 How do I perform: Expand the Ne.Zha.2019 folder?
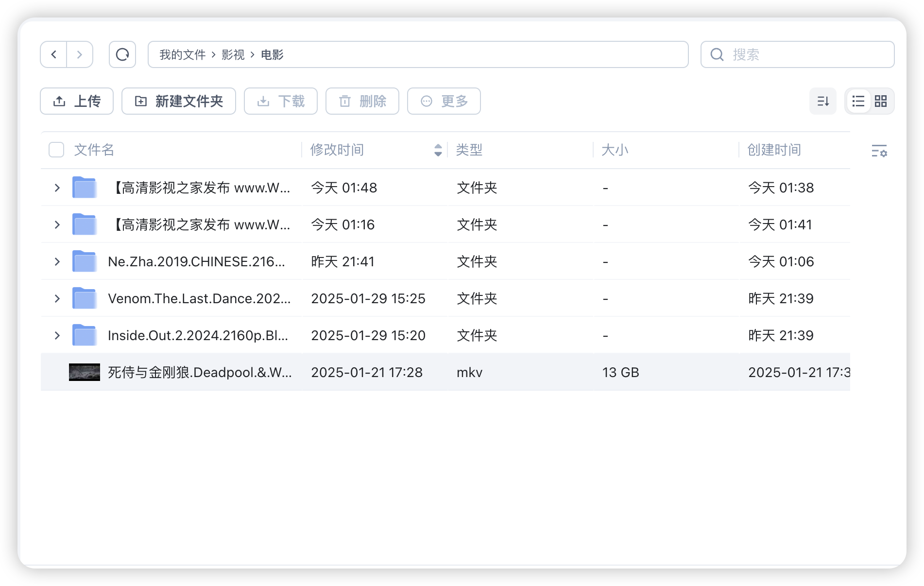57,261
